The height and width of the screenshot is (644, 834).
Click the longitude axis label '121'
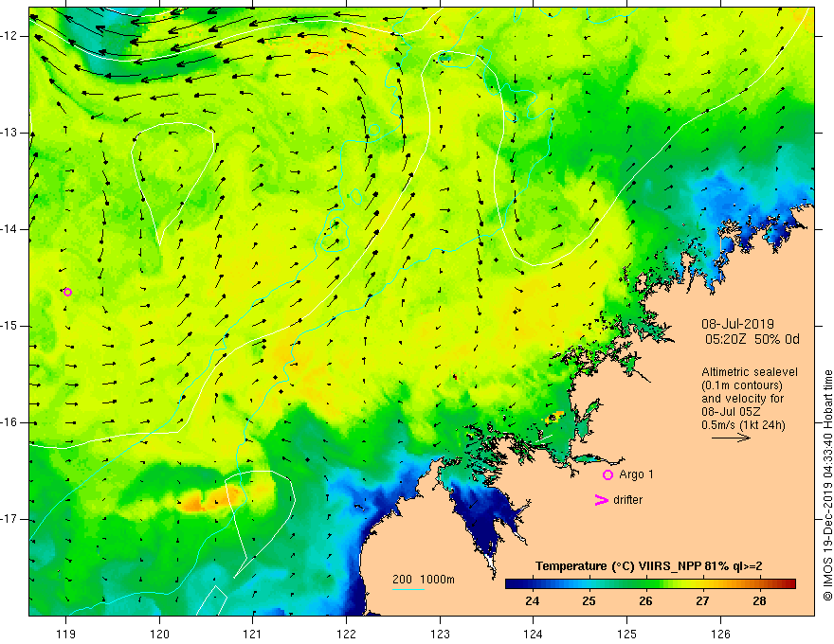[x=253, y=634]
